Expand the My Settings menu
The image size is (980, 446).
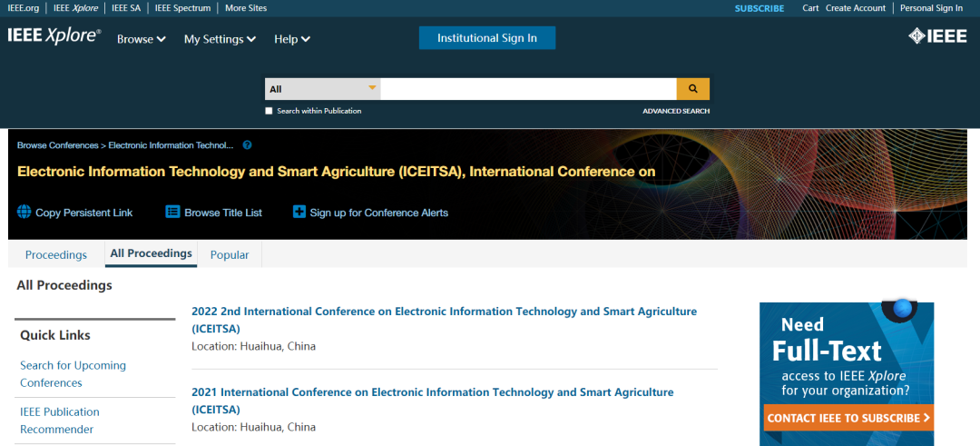click(220, 39)
